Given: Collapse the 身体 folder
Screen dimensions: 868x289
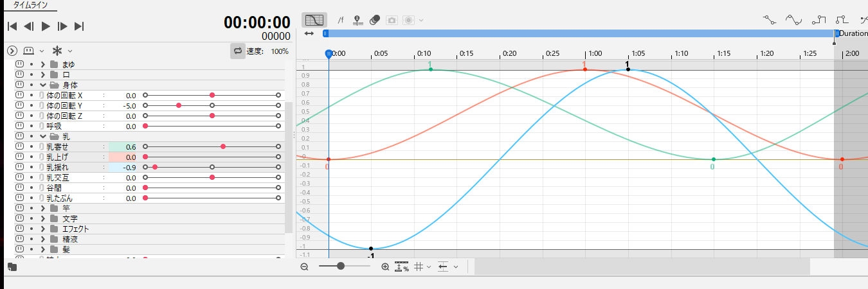Looking at the screenshot, I should click(x=42, y=85).
